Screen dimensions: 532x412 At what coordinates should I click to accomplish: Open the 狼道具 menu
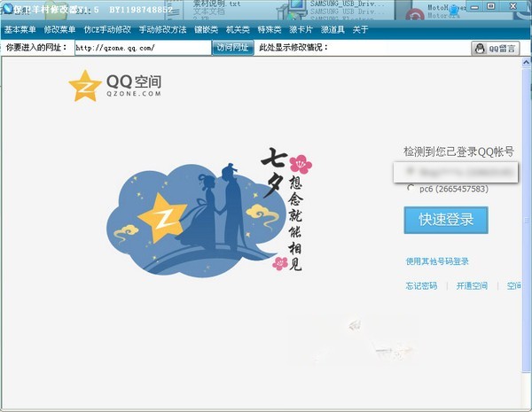click(332, 29)
